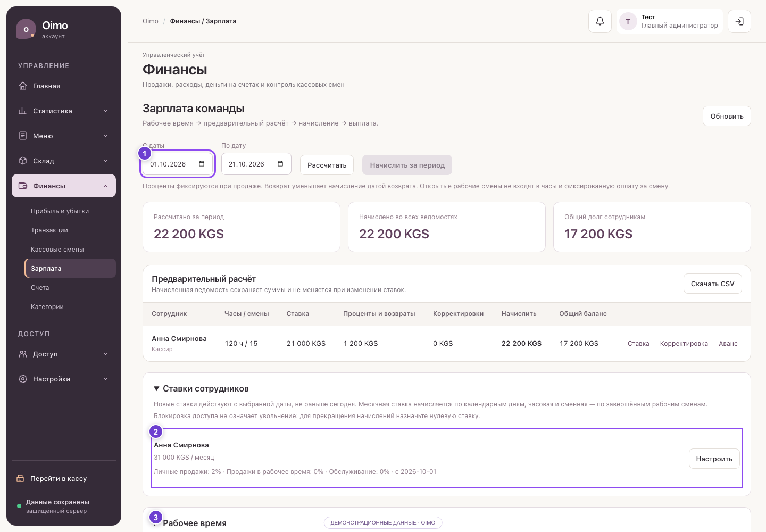Click Начислить за период button
The height and width of the screenshot is (532, 766).
click(x=407, y=165)
